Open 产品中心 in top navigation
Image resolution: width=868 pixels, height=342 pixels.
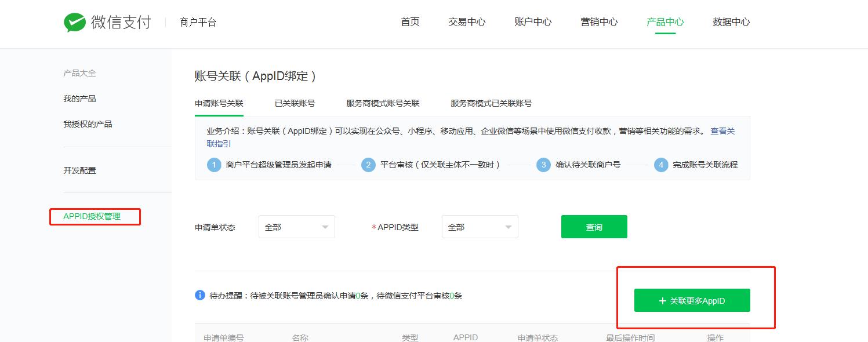pos(665,22)
